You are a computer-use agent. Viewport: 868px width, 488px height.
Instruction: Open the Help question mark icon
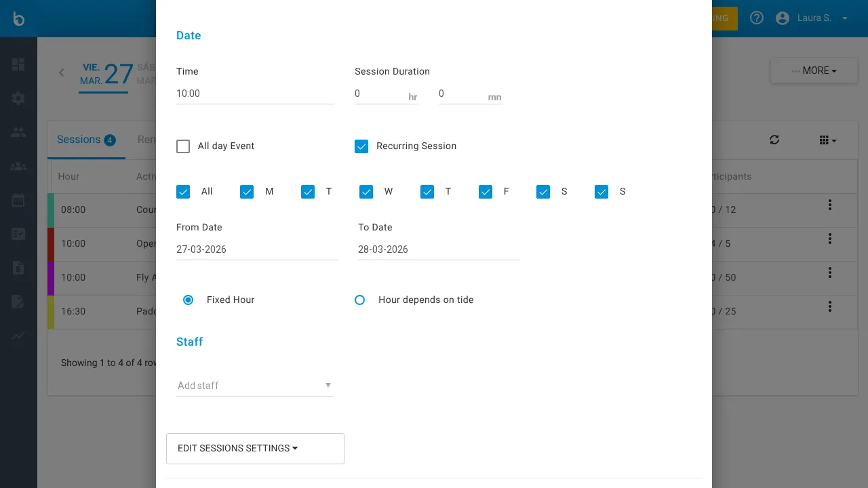pyautogui.click(x=757, y=18)
